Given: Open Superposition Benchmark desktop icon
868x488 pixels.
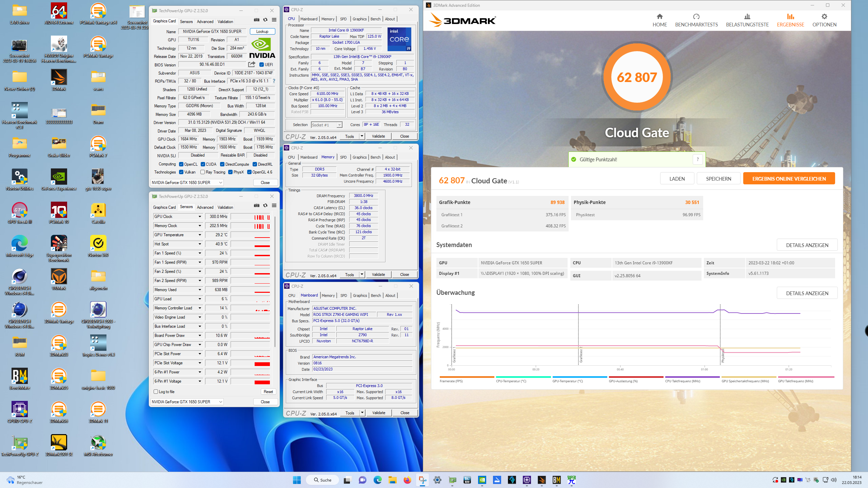Looking at the screenshot, I should pyautogui.click(x=59, y=248).
